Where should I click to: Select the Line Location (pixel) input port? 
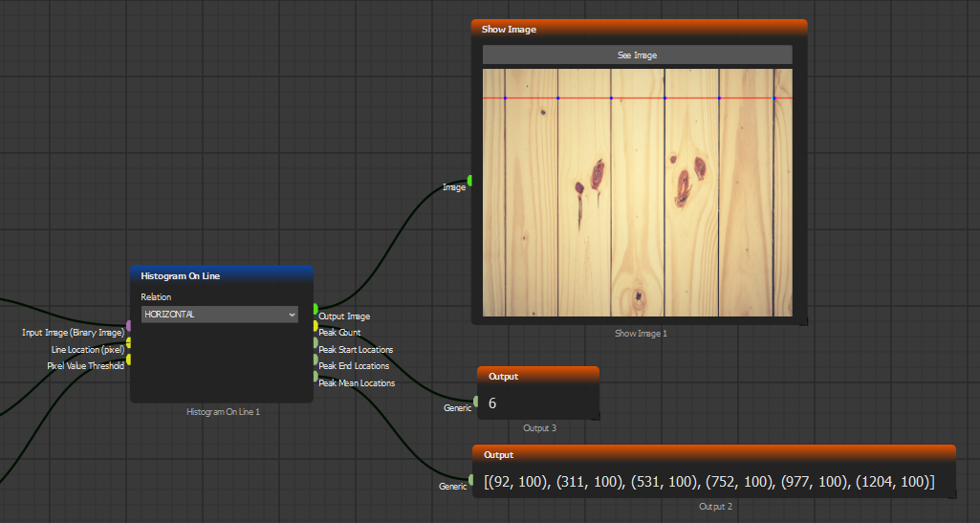tap(129, 343)
